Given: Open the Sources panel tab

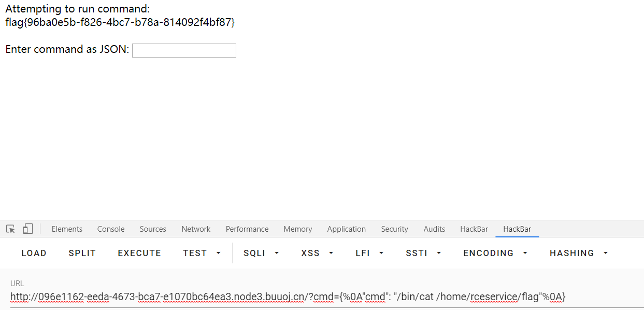Looking at the screenshot, I should [153, 229].
